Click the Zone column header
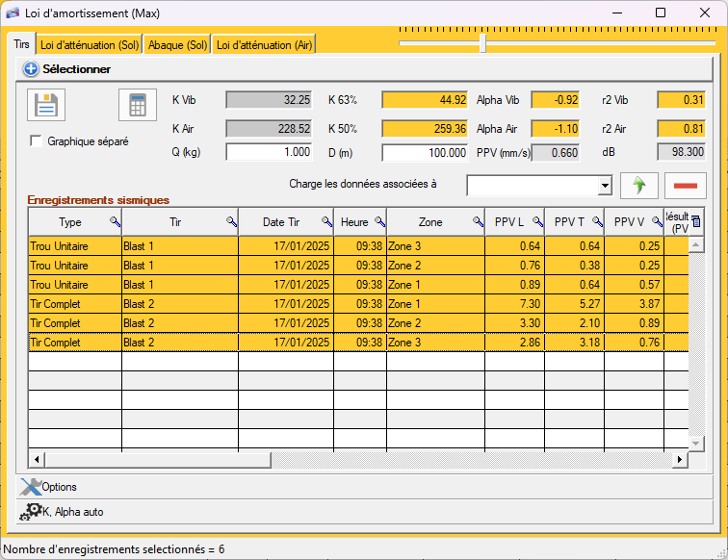Image resolution: width=728 pixels, height=560 pixels. coord(436,221)
